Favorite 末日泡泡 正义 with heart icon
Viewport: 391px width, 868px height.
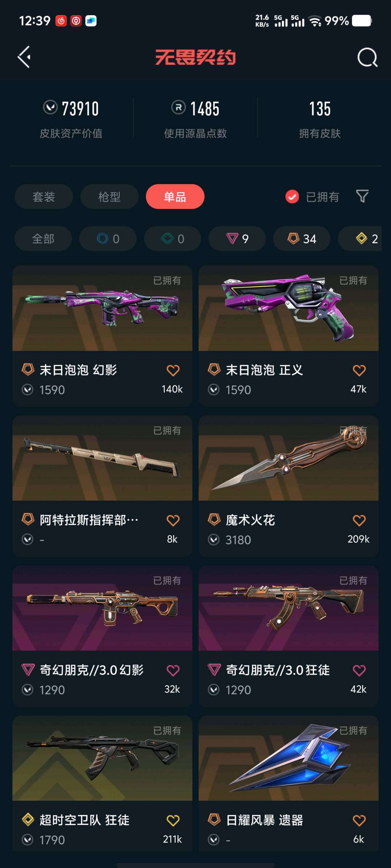[x=359, y=370]
